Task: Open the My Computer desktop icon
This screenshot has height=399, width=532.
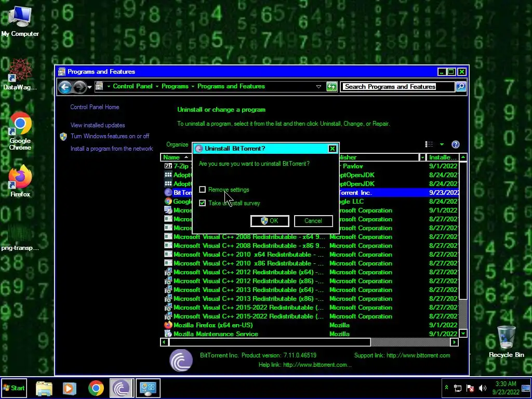Action: click(x=20, y=21)
